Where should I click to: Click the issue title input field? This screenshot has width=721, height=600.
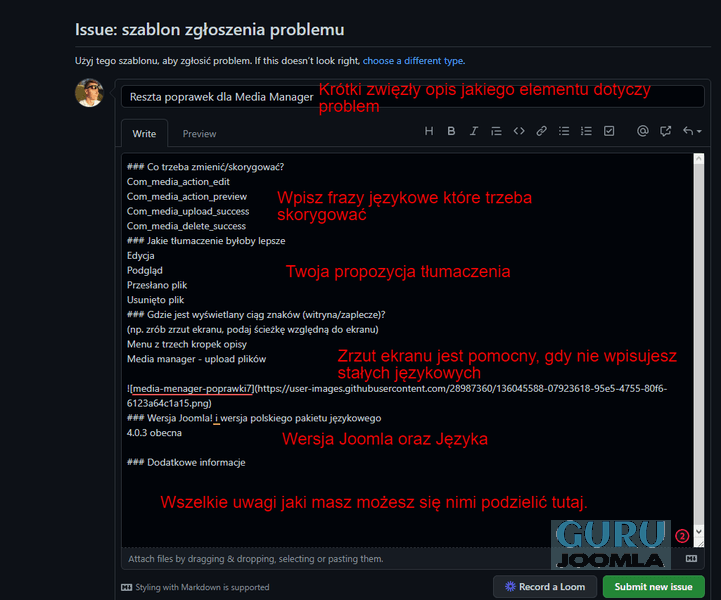tap(412, 97)
